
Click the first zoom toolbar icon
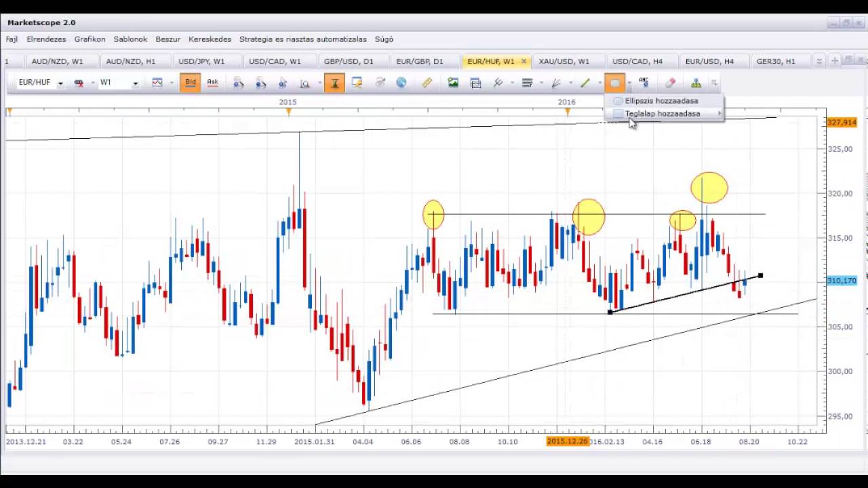click(x=239, y=83)
